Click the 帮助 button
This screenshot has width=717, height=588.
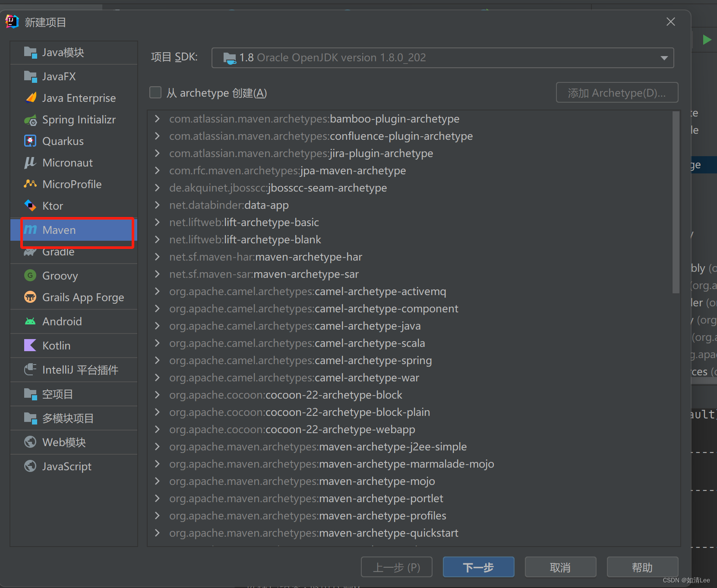click(x=642, y=567)
